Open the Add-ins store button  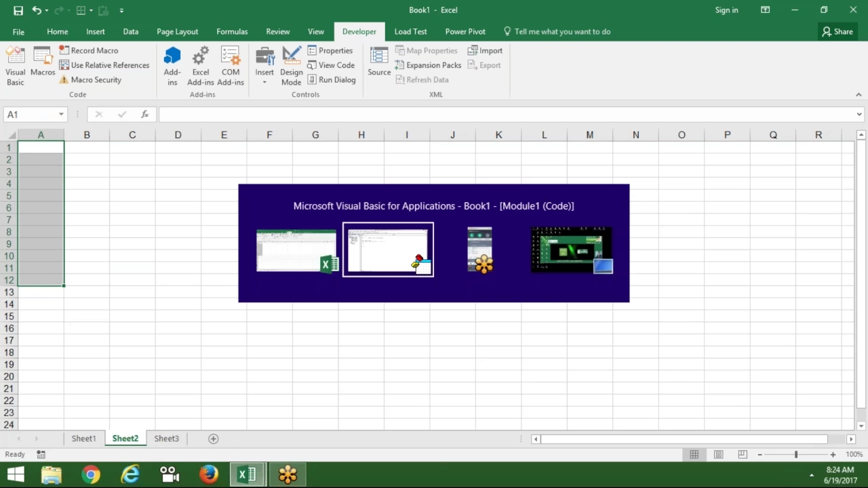pos(172,66)
